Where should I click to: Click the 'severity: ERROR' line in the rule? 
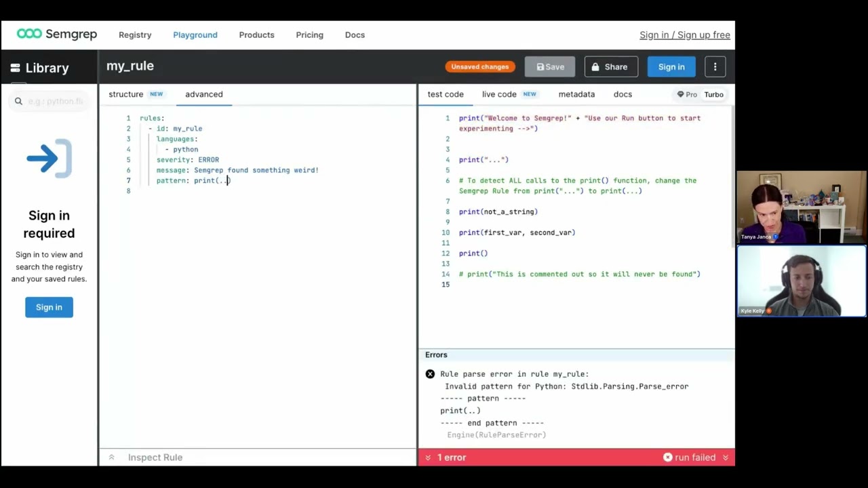[188, 159]
